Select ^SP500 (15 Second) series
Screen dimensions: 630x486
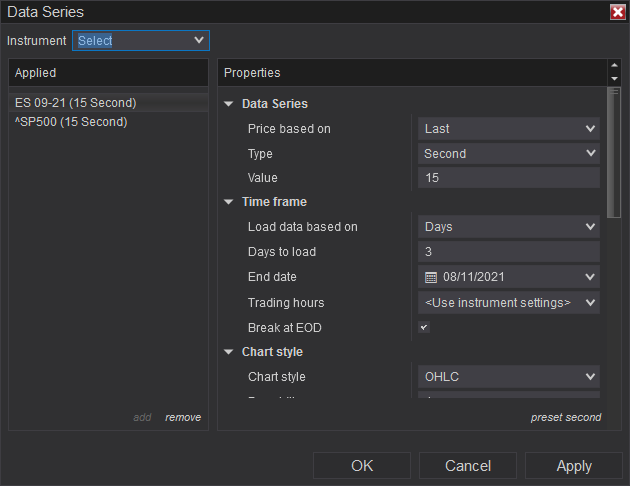click(71, 122)
